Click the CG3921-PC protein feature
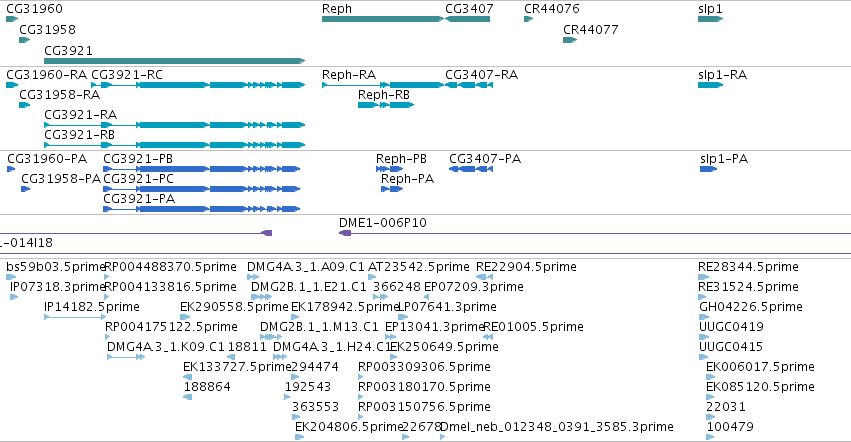Screen dimensions: 851x442 click(201, 189)
